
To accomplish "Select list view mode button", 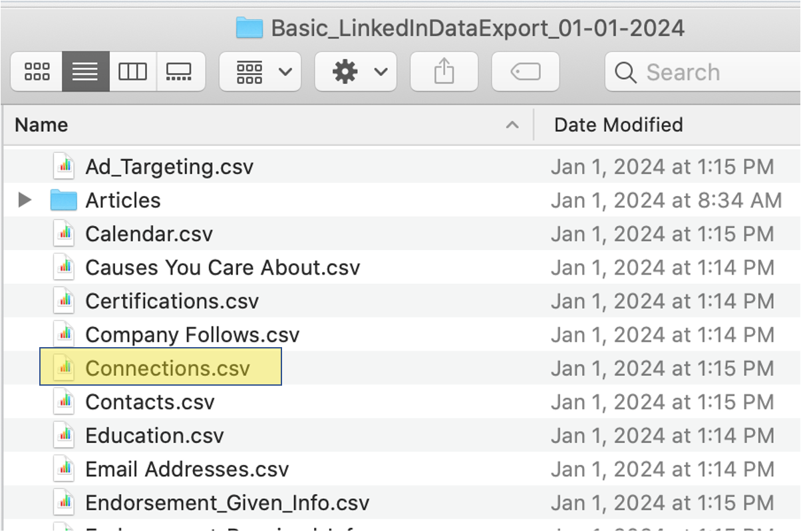I will coord(85,71).
